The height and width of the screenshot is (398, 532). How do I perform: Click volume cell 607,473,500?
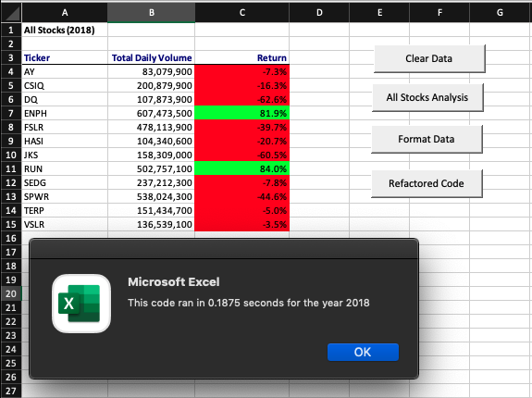click(x=152, y=113)
